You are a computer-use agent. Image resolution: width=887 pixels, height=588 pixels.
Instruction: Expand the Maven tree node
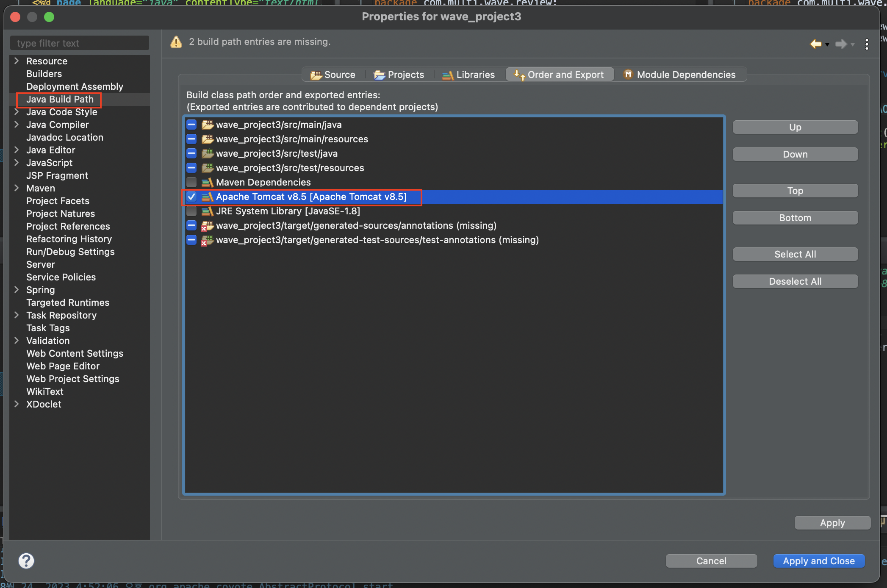click(x=17, y=188)
